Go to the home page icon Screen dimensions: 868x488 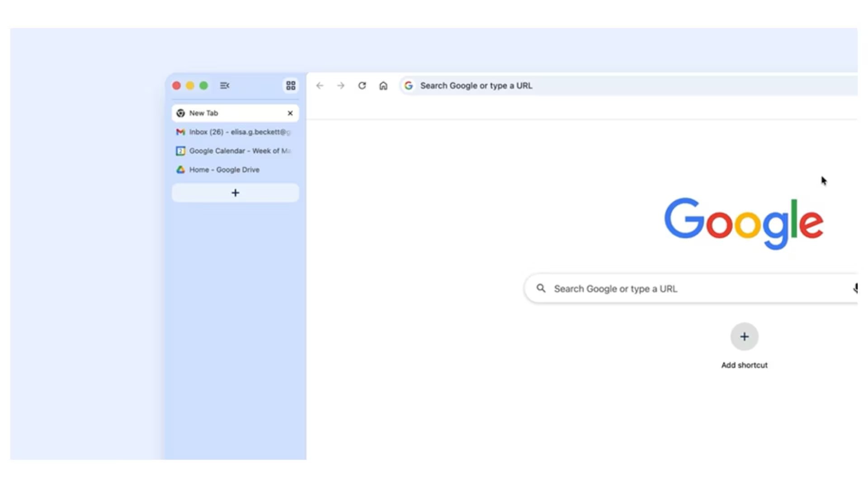(x=383, y=85)
